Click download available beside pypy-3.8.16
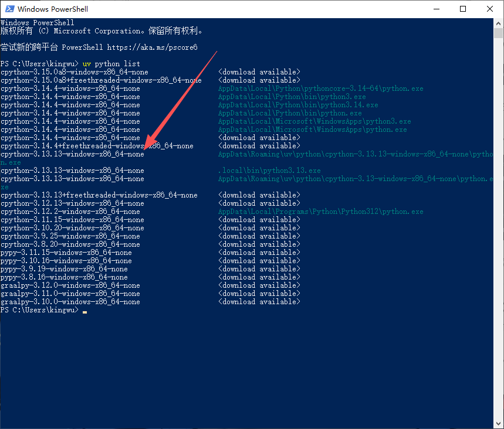 [259, 277]
